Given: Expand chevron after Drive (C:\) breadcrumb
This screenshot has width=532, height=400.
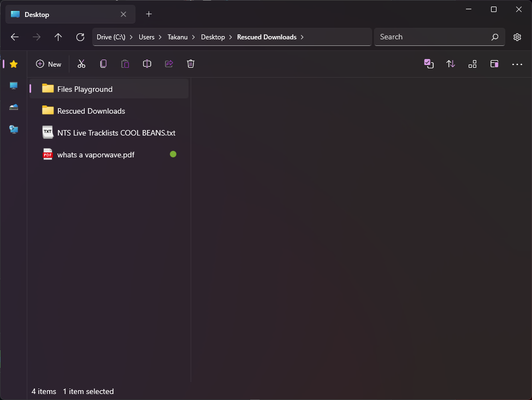Looking at the screenshot, I should (x=131, y=37).
